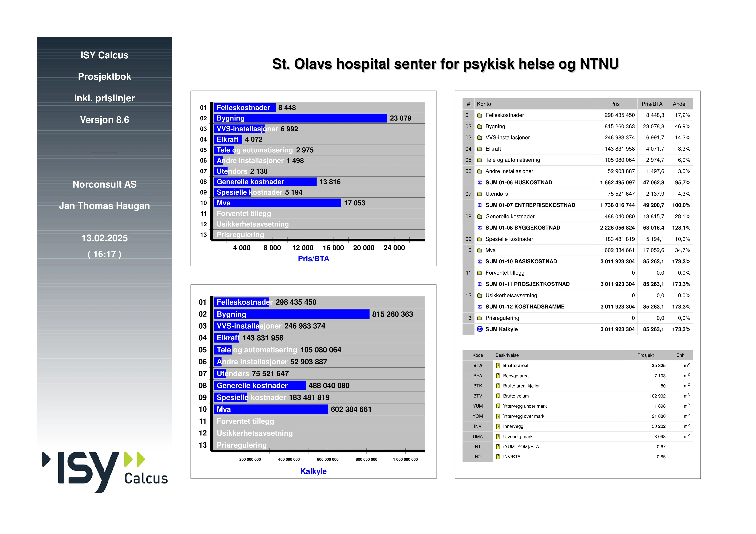Click the round sum icon beside SUM Kalkyle
This screenshot has height=534, width=756.
tap(480, 329)
